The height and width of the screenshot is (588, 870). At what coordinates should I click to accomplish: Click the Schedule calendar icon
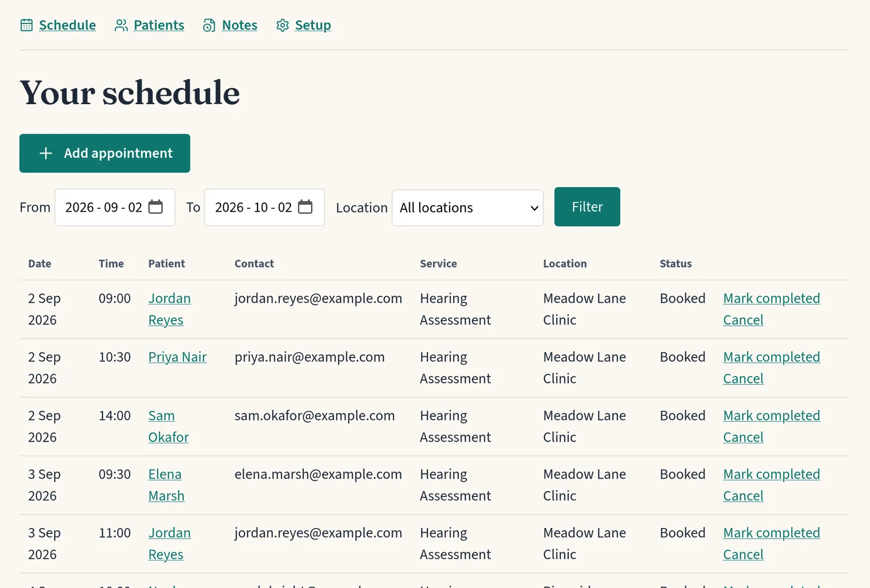point(26,25)
